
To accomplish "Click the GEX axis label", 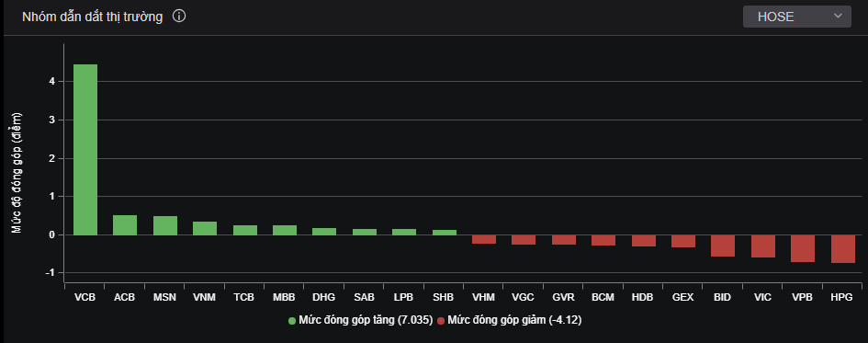I will (682, 298).
